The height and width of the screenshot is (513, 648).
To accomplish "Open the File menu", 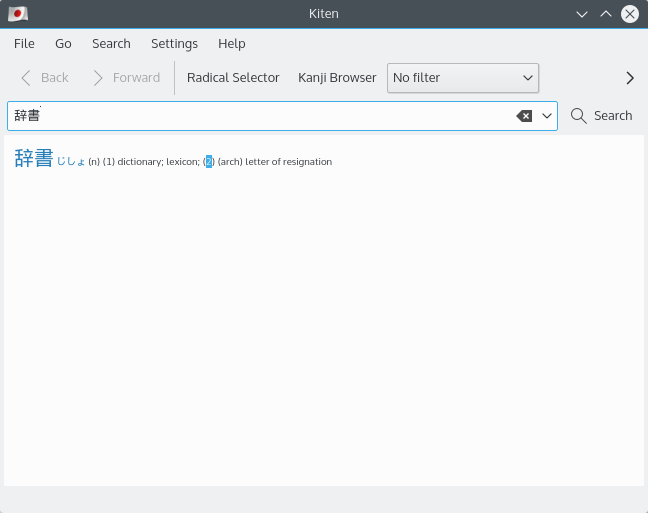I will (x=24, y=44).
